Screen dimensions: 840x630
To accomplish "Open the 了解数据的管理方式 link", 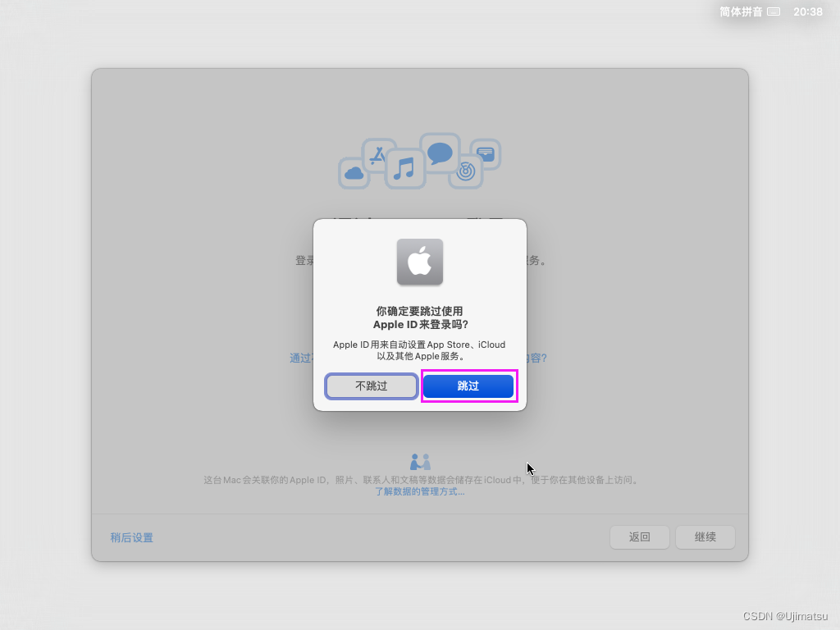I will point(420,491).
